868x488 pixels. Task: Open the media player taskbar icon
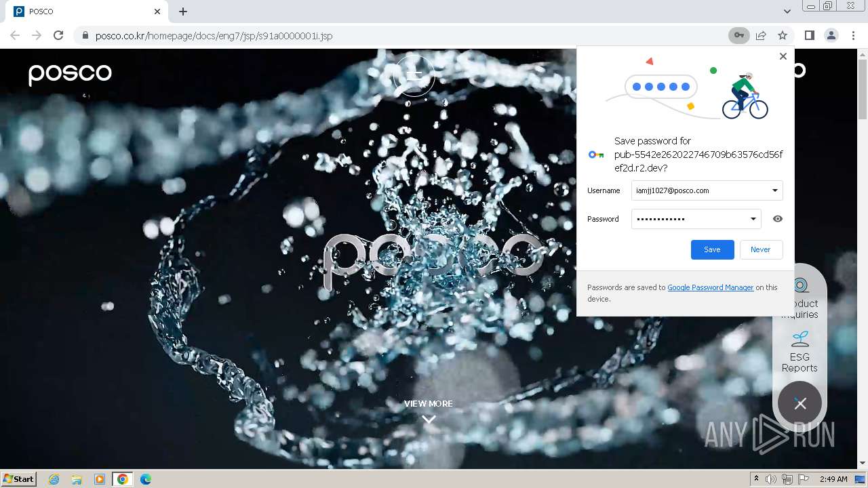click(x=100, y=479)
